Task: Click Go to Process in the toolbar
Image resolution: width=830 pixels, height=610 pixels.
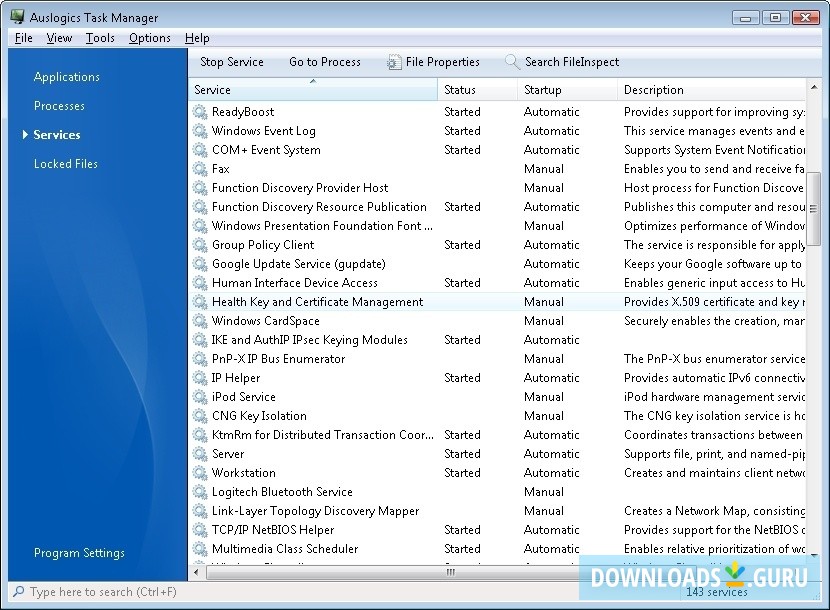Action: [325, 62]
